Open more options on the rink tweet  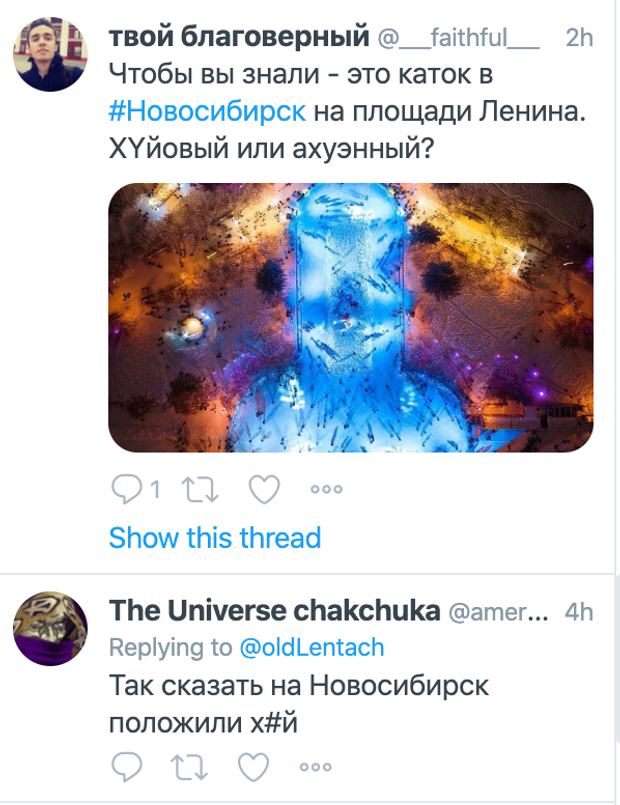[x=326, y=489]
